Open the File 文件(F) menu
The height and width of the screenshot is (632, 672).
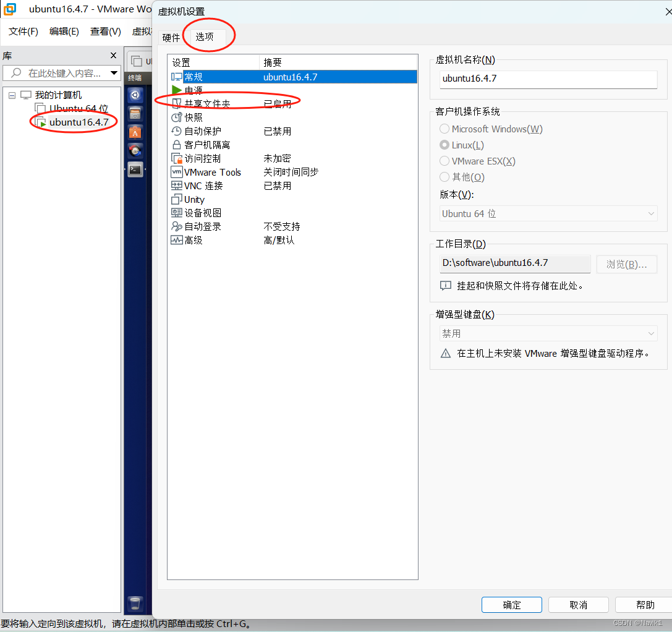pos(23,32)
